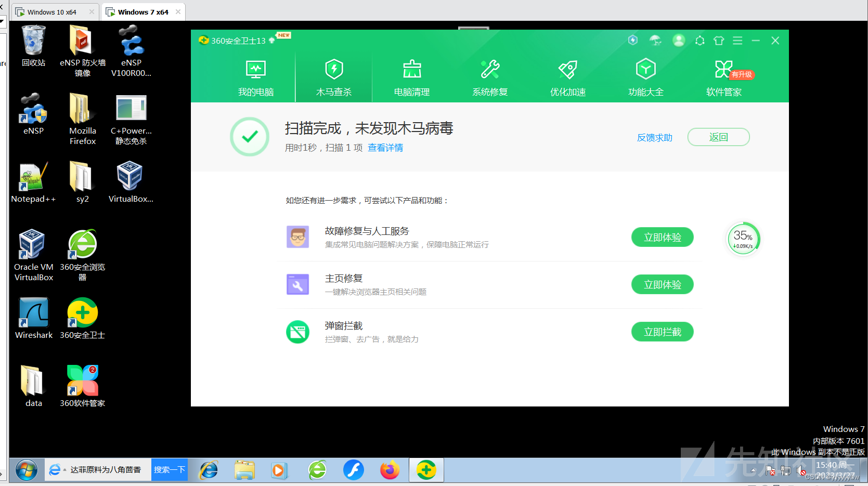Show hidden tray icons arrow
This screenshot has height=486, width=868.
click(753, 471)
